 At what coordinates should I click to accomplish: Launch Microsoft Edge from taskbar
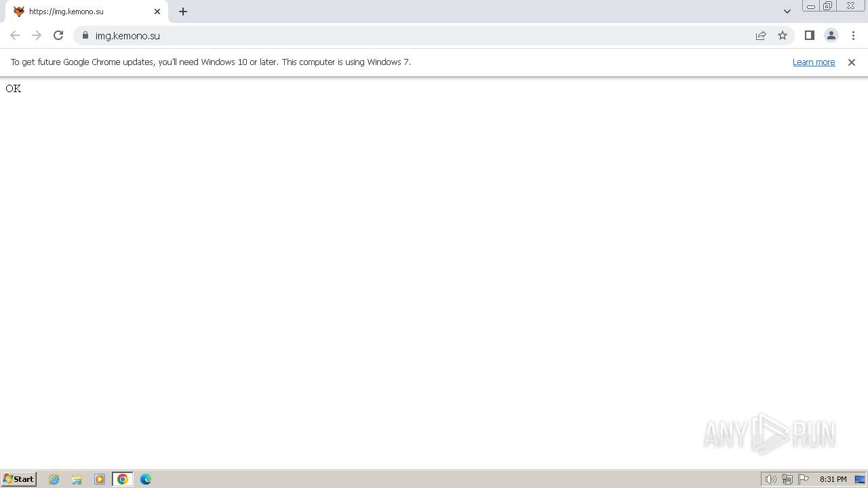click(x=146, y=479)
